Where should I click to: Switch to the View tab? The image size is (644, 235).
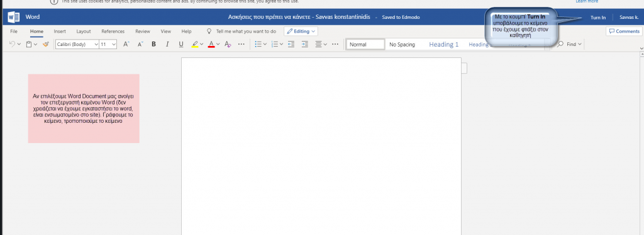[166, 32]
